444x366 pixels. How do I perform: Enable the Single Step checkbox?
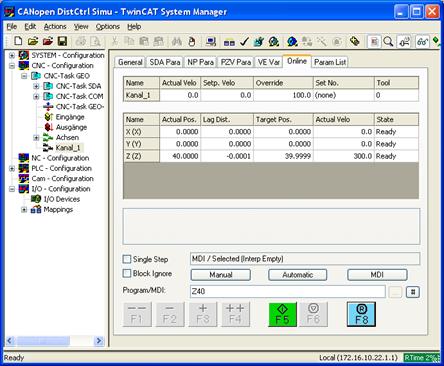click(x=127, y=259)
